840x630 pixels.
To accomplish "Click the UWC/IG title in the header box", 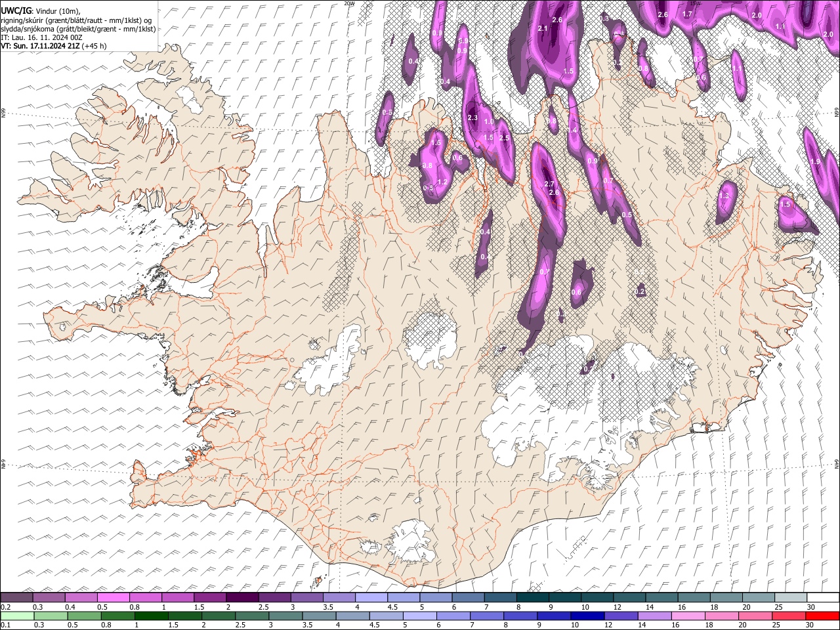I will (15, 11).
